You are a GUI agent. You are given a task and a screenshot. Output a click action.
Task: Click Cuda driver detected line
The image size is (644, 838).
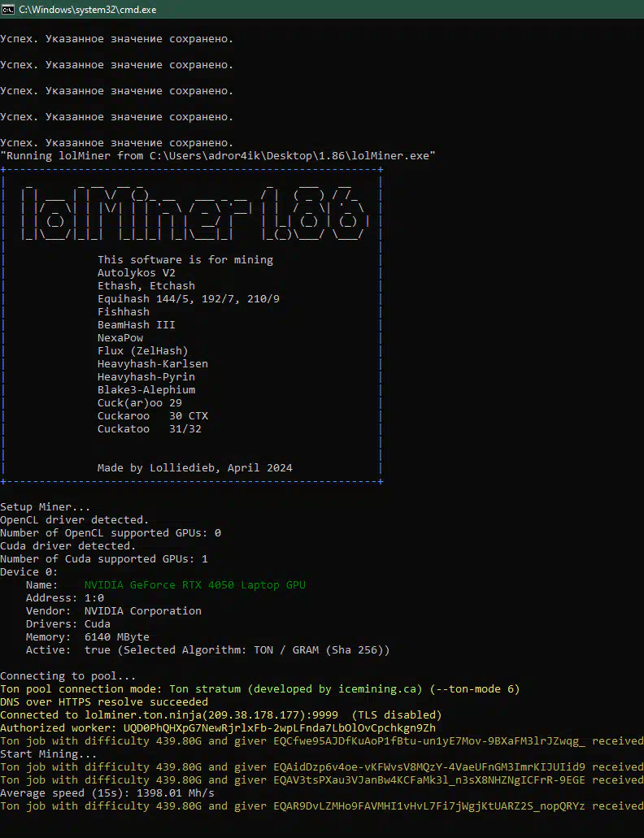(67, 546)
